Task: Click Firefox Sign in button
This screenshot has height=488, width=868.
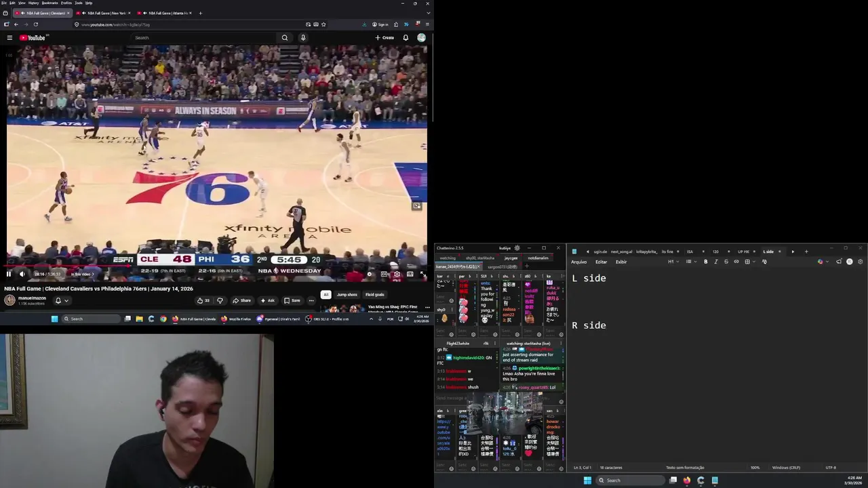Action: pos(380,24)
